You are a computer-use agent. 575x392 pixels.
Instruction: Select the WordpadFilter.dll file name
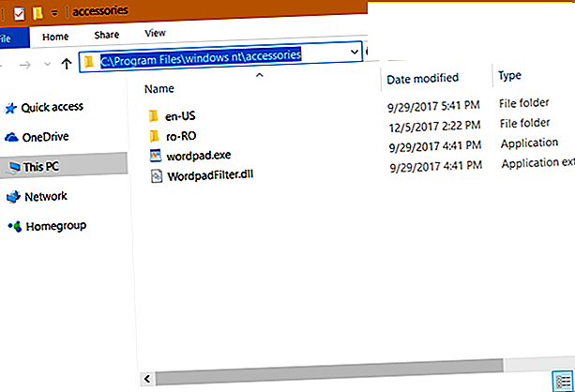210,175
